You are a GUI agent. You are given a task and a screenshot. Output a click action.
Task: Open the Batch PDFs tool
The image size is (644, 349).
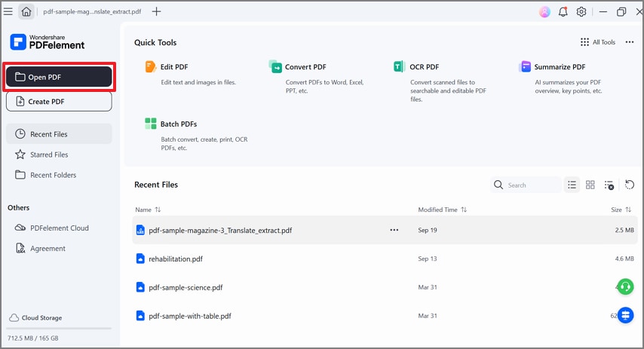[x=151, y=124]
